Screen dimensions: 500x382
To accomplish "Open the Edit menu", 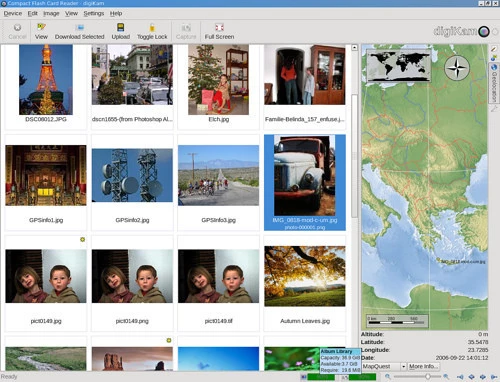I will [32, 13].
